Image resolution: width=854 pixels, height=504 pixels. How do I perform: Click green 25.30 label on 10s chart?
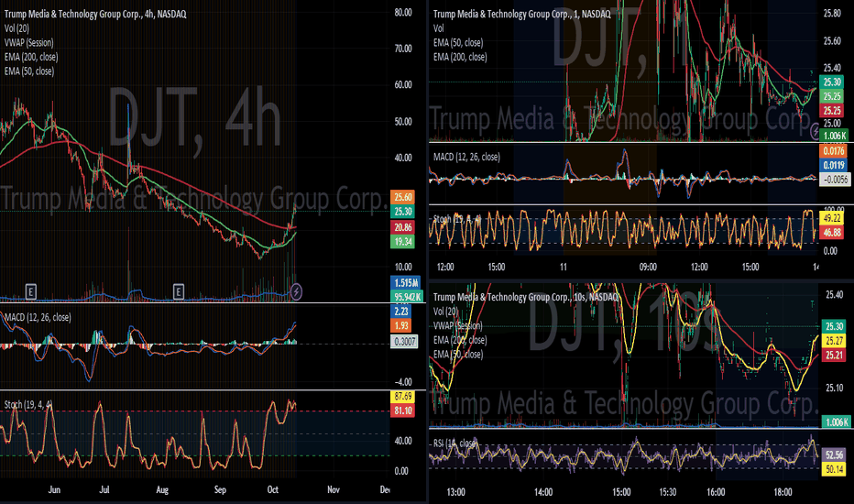tap(835, 326)
